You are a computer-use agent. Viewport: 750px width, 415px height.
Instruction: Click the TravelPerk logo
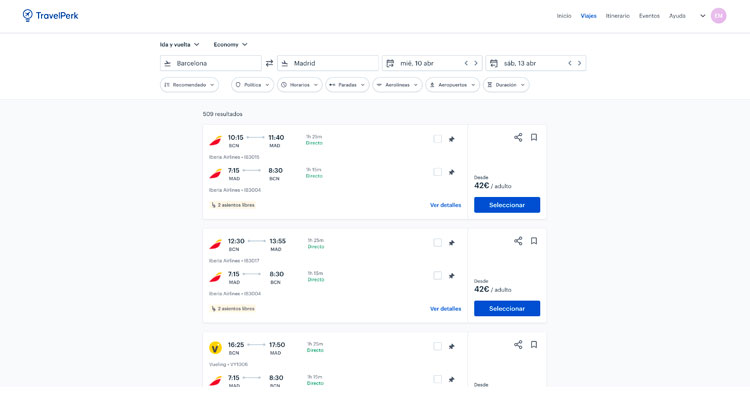coord(50,15)
